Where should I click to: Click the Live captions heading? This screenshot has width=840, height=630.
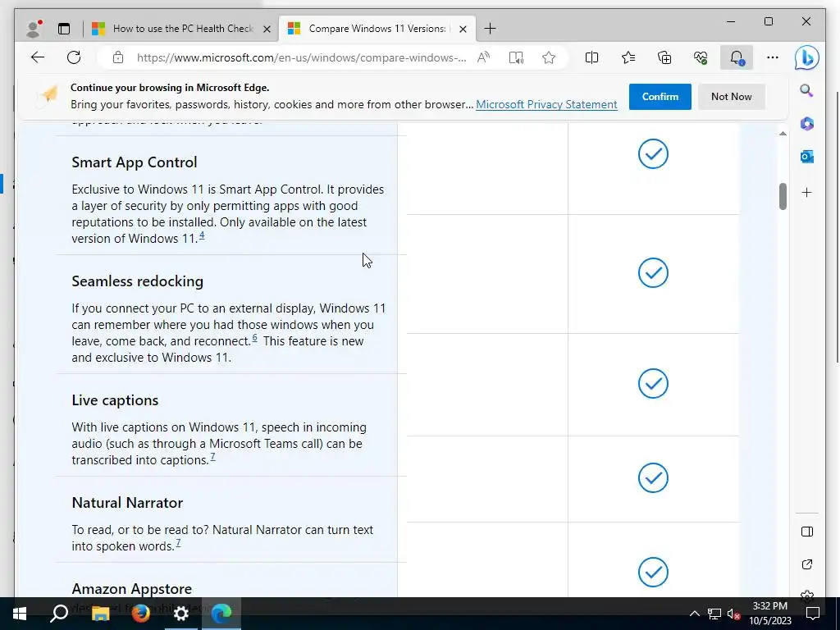115,400
